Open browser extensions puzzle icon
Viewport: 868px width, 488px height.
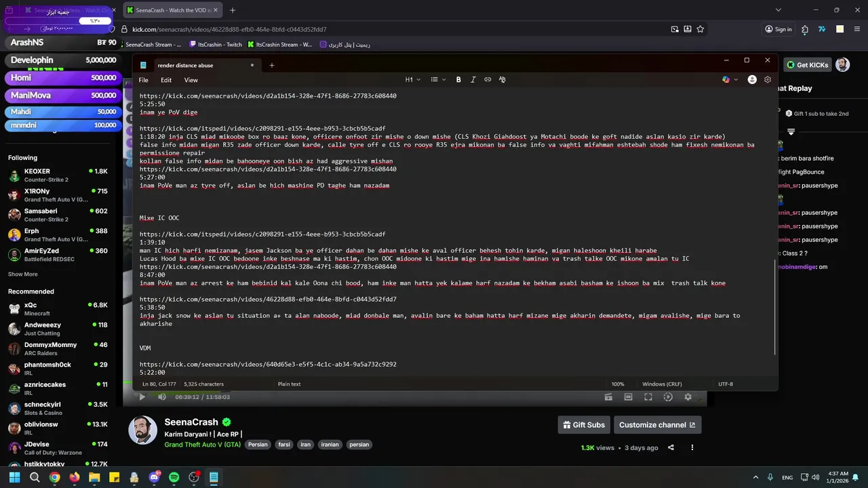tap(805, 29)
